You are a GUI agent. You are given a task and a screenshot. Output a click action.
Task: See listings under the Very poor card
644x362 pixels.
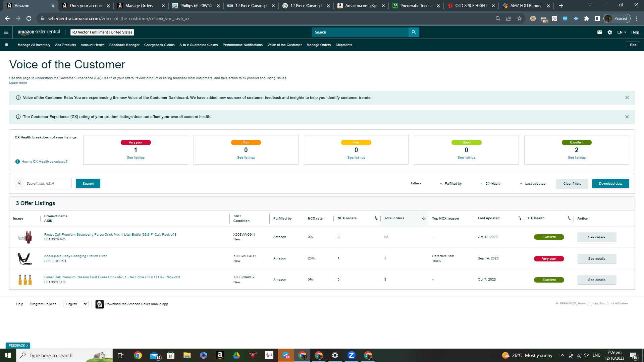[x=136, y=158]
